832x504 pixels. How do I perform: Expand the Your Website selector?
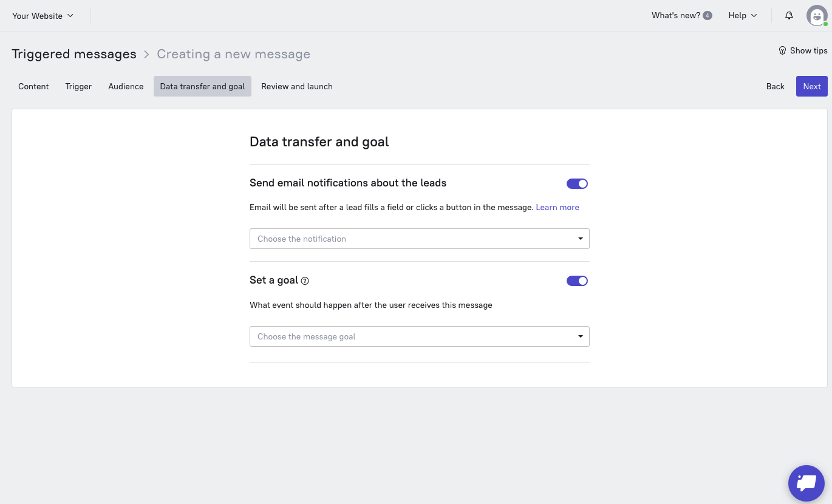pos(43,16)
